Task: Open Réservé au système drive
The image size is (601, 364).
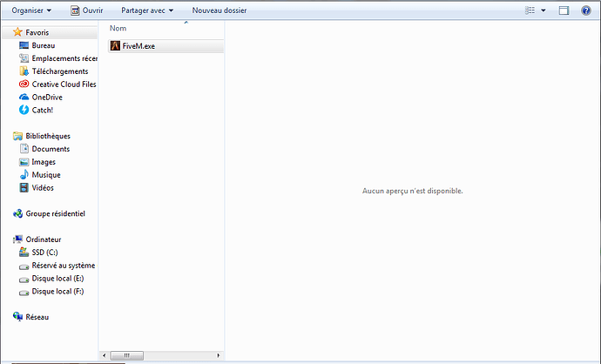Action: 64,266
